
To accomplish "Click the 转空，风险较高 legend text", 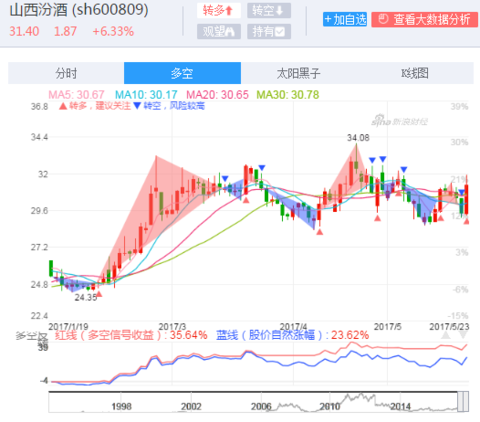I will click(174, 106).
